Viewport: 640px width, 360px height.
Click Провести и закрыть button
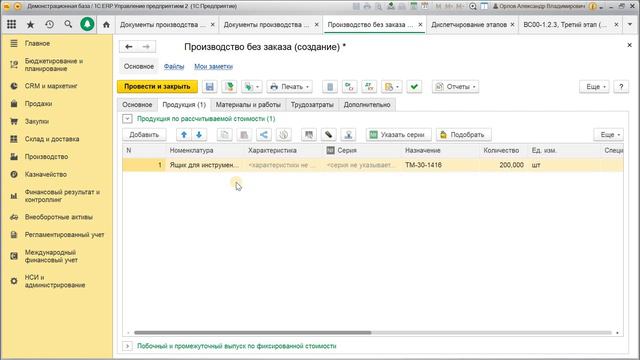tap(157, 87)
